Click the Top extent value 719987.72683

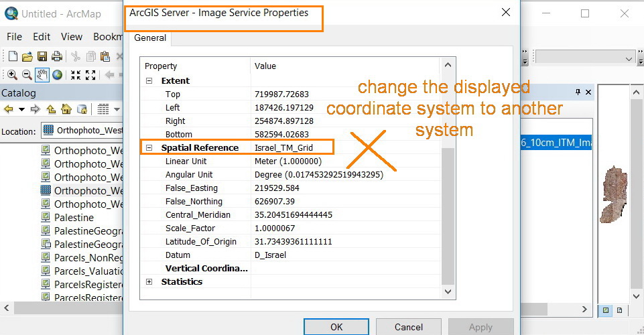(281, 94)
